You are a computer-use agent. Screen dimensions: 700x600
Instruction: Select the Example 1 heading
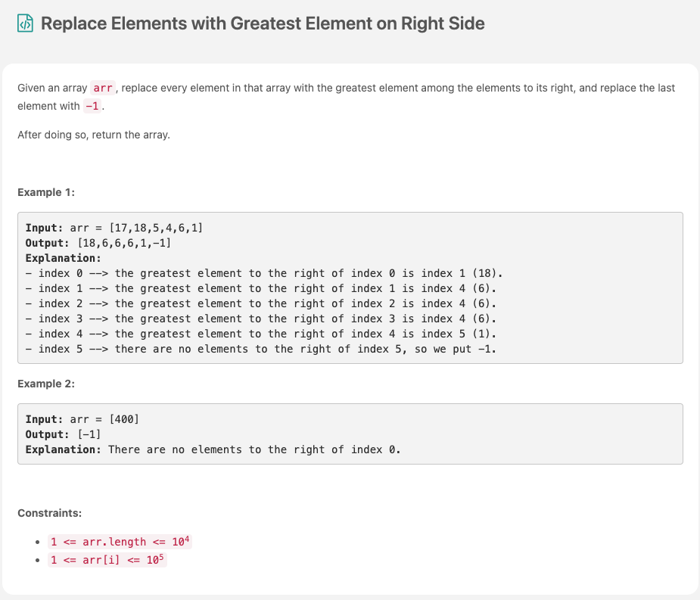[45, 192]
